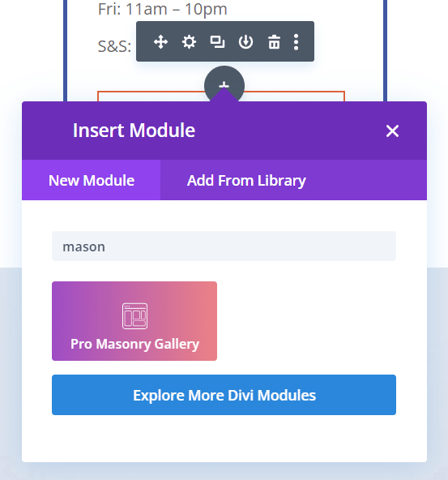Open more options three-dot menu
This screenshot has width=448, height=480.
click(x=296, y=42)
